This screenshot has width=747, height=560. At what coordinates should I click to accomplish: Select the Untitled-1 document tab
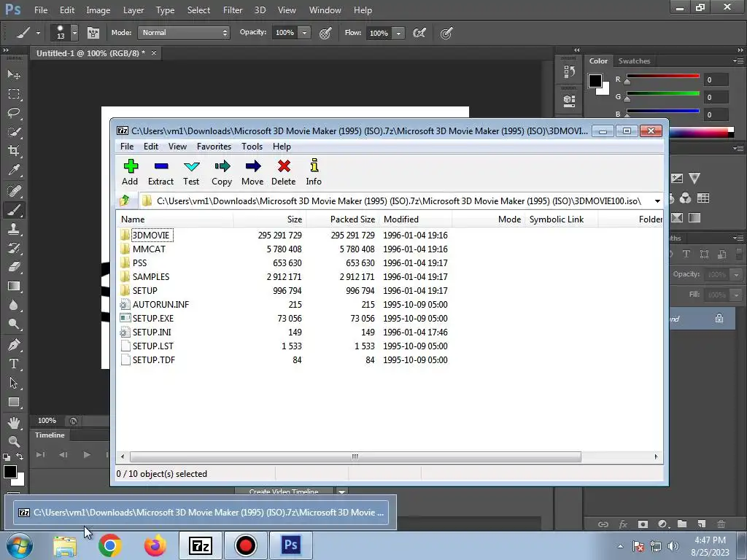click(x=91, y=53)
